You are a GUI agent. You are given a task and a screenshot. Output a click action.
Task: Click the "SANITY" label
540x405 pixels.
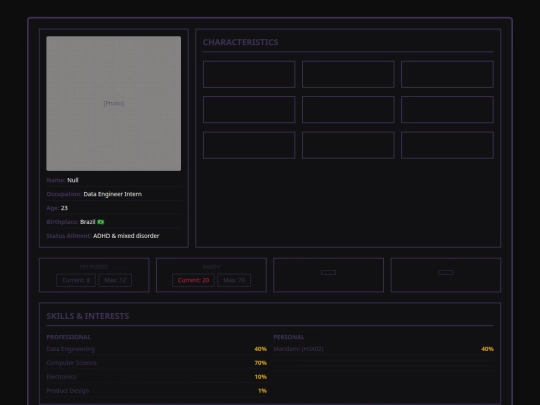click(211, 267)
